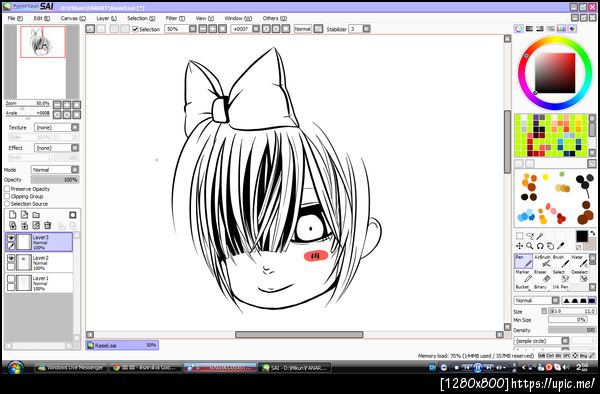
Task: Adjust the brush Min Size field
Action: [x=568, y=320]
